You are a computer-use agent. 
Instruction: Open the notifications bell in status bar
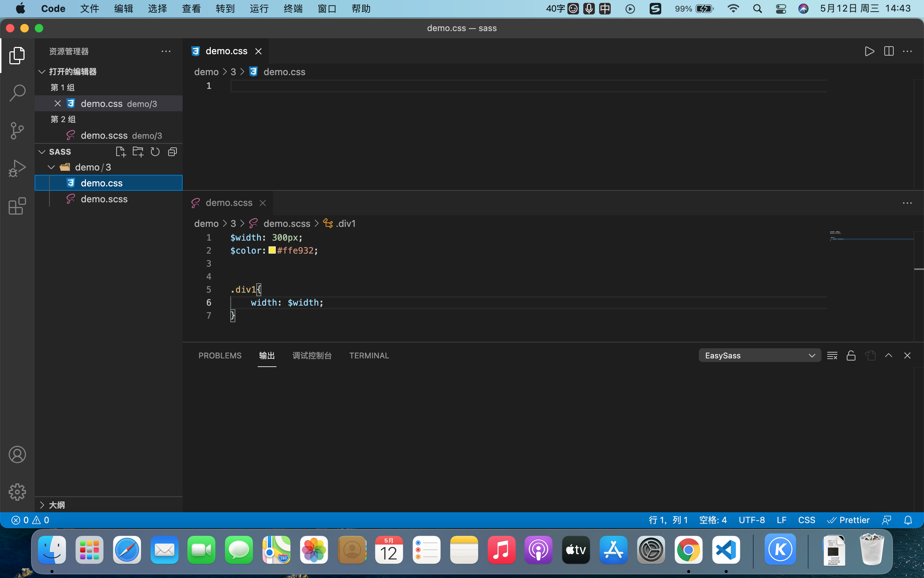pos(908,520)
